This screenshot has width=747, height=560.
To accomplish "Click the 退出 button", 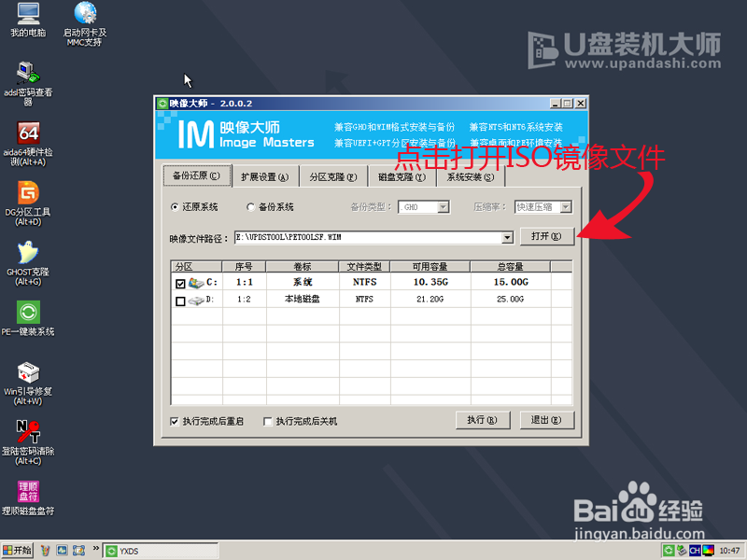I will pos(546,420).
